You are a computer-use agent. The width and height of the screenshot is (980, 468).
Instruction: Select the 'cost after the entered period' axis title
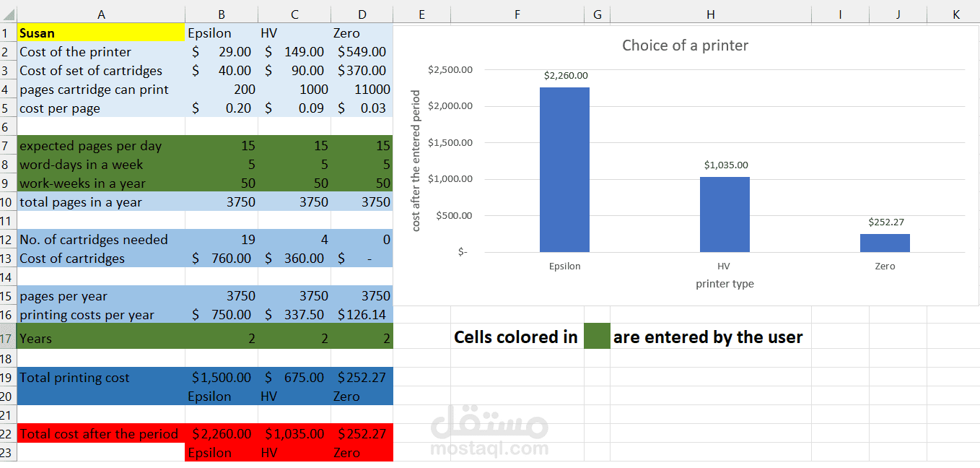(x=416, y=160)
